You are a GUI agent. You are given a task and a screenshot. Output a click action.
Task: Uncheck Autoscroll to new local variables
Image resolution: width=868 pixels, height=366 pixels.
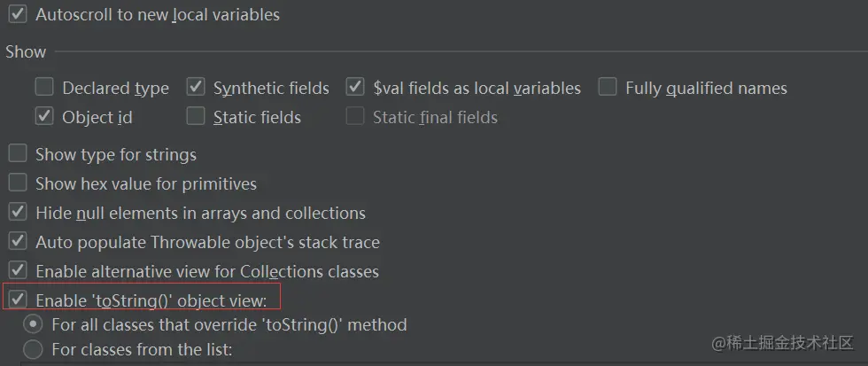(18, 15)
